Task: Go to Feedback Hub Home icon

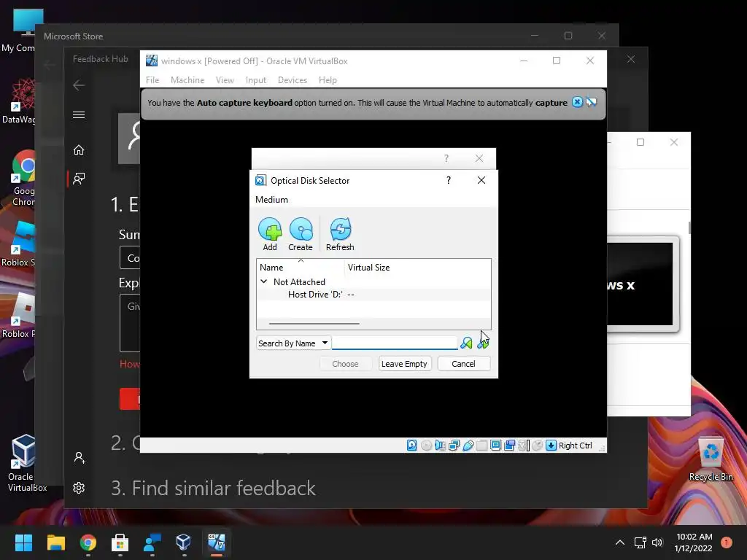Action: pyautogui.click(x=79, y=150)
